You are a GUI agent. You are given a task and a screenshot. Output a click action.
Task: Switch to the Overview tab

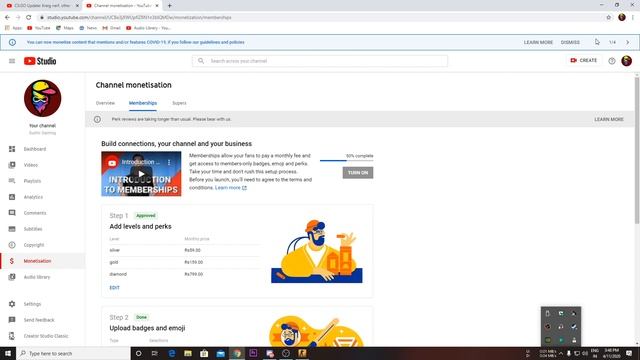(105, 103)
